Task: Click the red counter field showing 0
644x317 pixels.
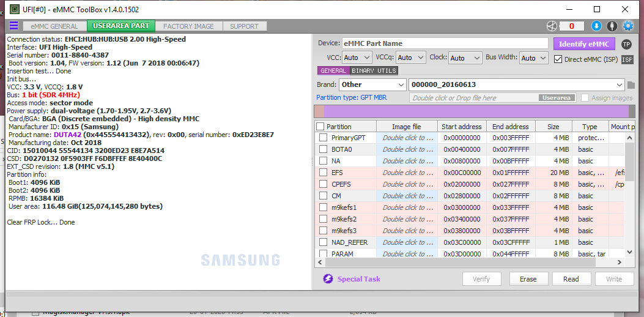Action: point(572,26)
